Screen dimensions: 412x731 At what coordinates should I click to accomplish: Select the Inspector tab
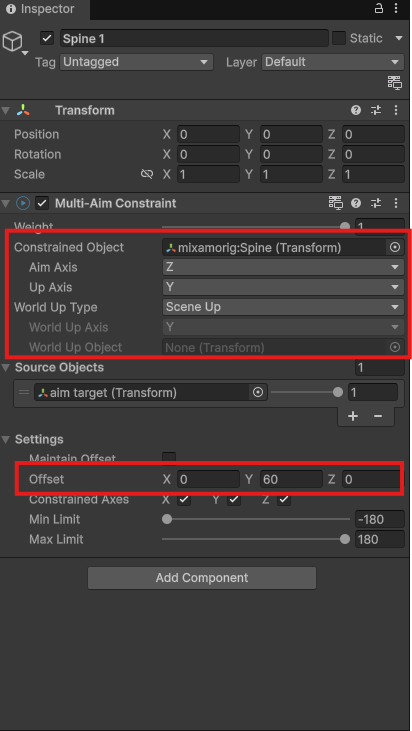coord(45,9)
